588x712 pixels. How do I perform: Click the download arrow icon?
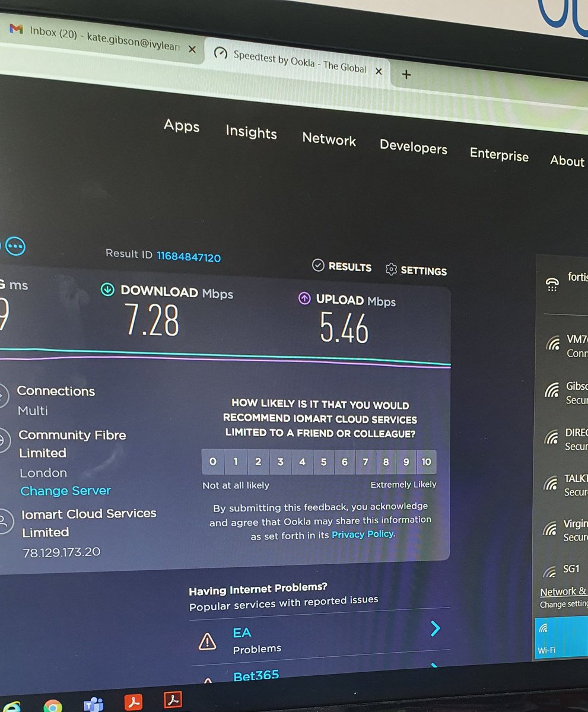(x=107, y=290)
